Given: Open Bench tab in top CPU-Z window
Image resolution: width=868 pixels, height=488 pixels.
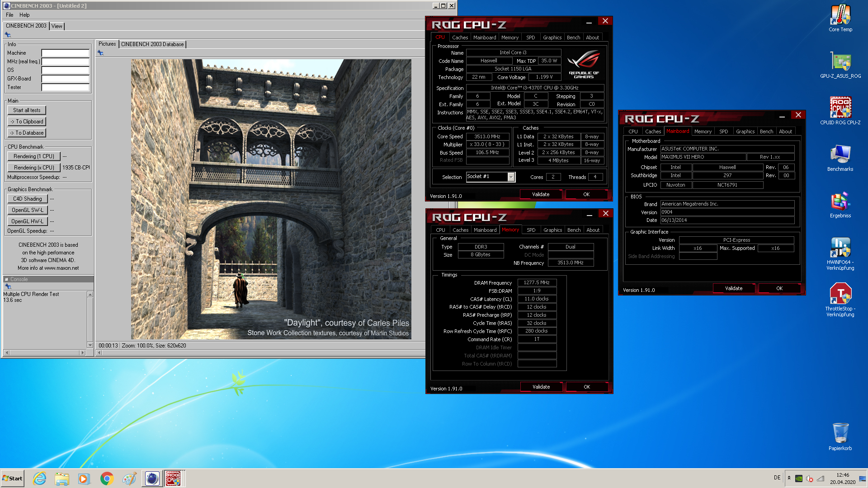Looking at the screenshot, I should click(573, 38).
